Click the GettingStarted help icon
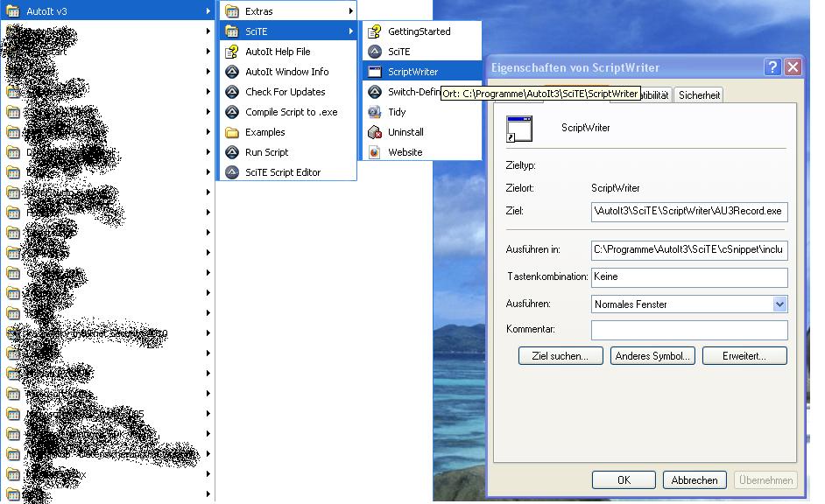The height and width of the screenshot is (504, 825). 375,31
